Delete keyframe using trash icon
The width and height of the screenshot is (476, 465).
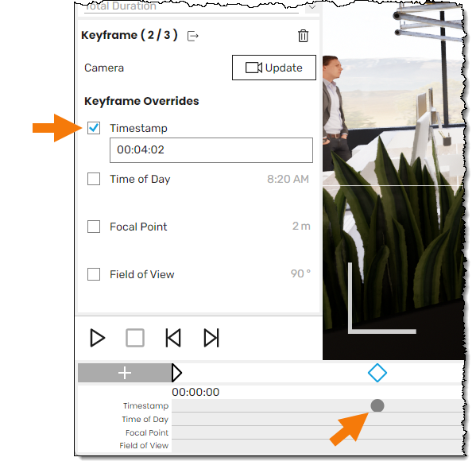303,36
